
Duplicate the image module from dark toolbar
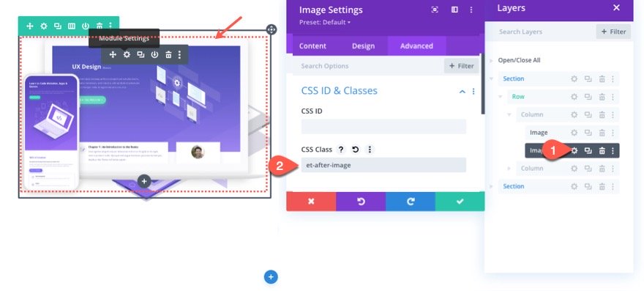point(141,54)
